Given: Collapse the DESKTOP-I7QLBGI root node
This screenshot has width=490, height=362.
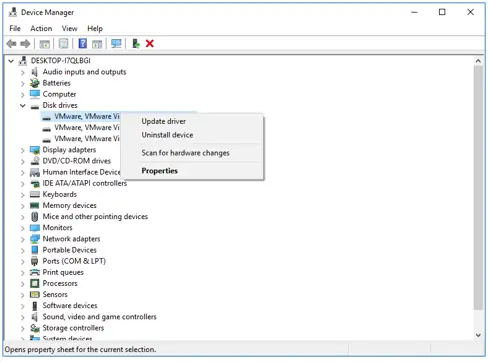Looking at the screenshot, I should [x=11, y=61].
